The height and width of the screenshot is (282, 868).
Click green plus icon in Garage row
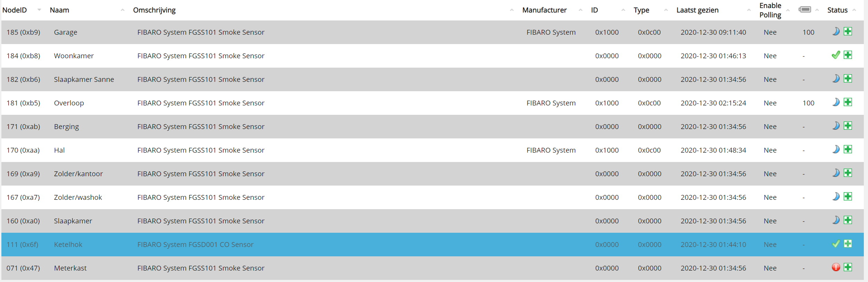848,32
